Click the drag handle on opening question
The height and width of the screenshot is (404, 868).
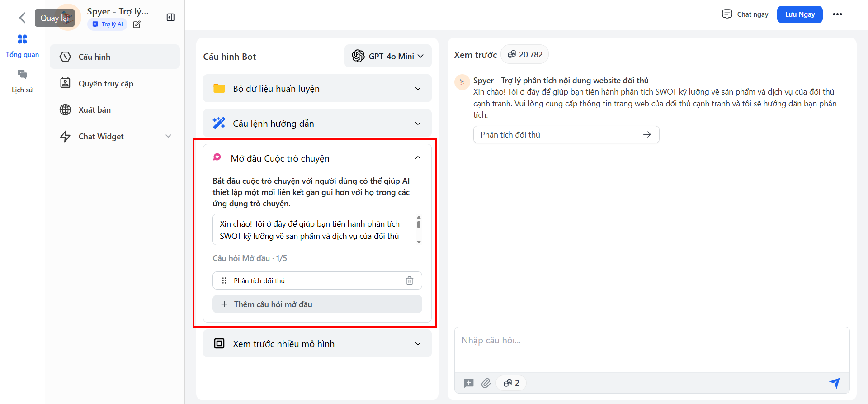click(x=224, y=280)
